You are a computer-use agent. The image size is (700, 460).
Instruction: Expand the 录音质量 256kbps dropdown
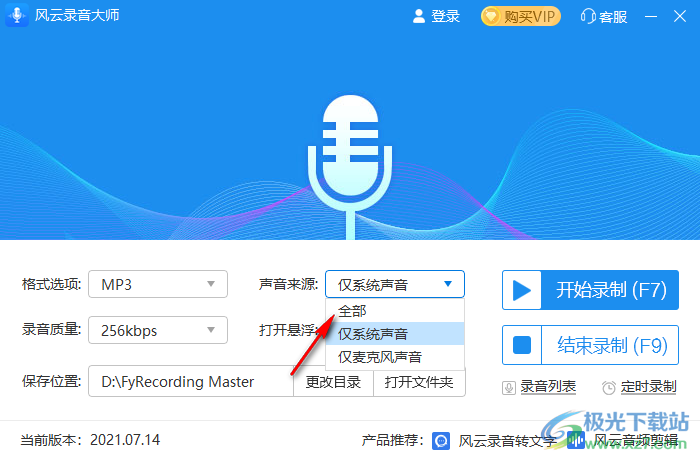pos(158,330)
